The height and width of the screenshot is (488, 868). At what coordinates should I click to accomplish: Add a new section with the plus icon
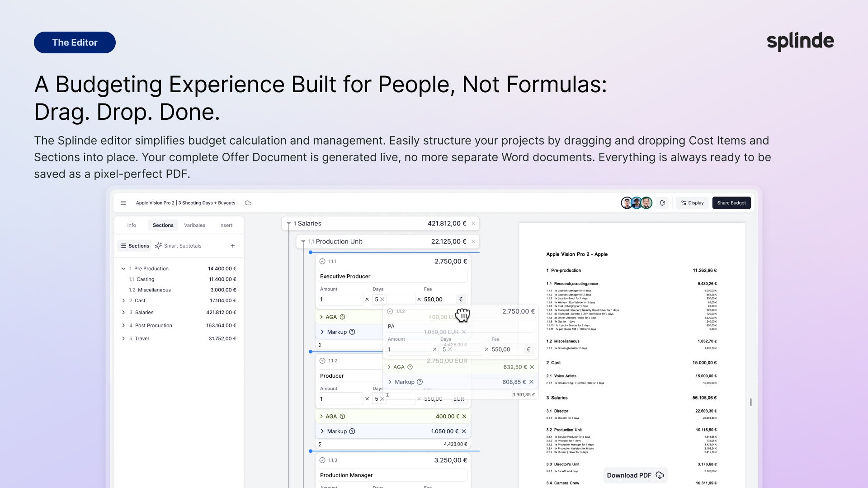point(233,246)
